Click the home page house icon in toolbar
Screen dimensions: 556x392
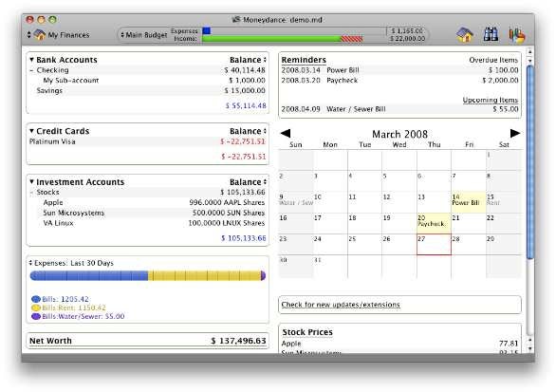pos(465,35)
